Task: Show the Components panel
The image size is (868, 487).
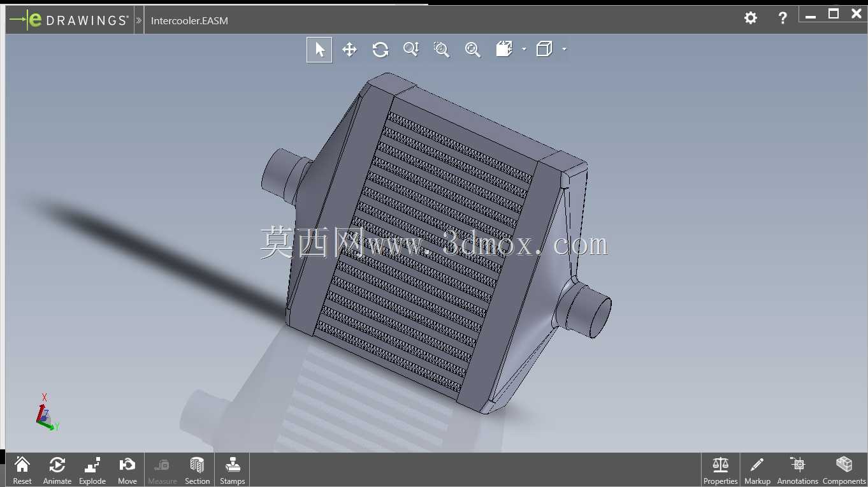Action: [x=844, y=470]
